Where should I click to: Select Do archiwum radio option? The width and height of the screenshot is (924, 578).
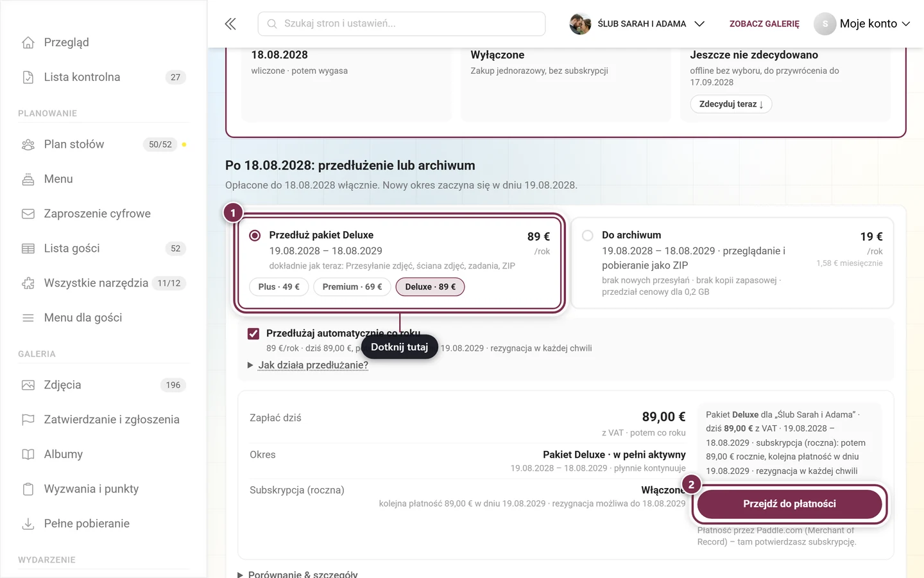tap(587, 236)
